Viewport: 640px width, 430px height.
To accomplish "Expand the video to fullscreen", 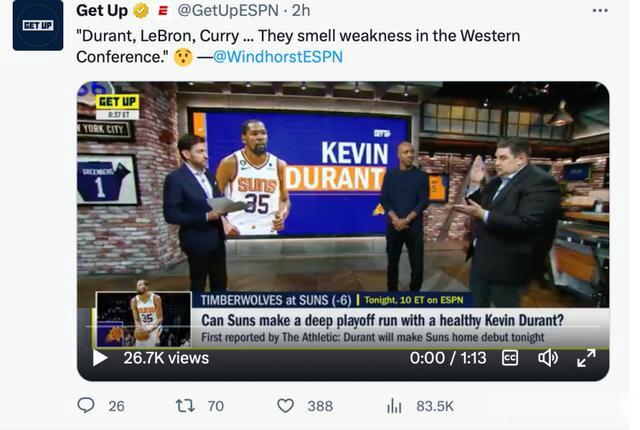I will [x=586, y=358].
